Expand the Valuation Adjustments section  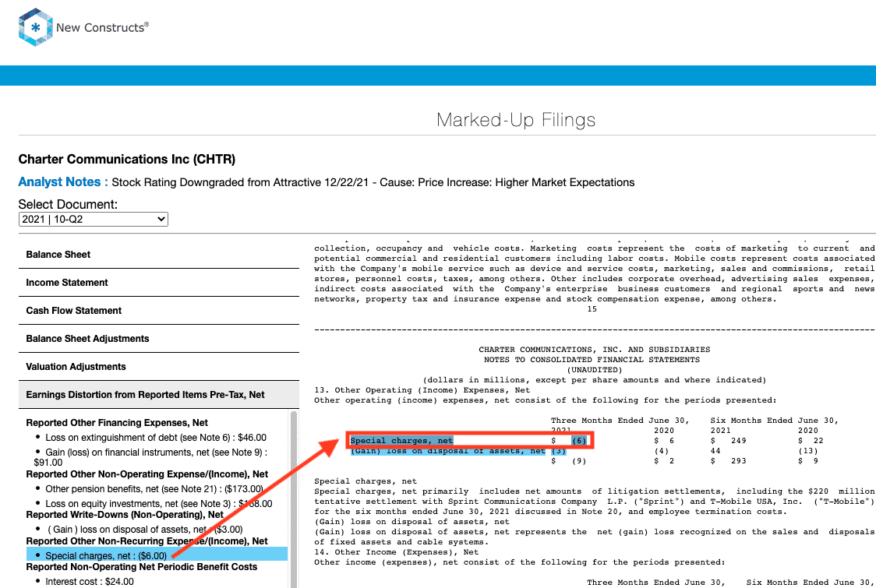coord(159,366)
